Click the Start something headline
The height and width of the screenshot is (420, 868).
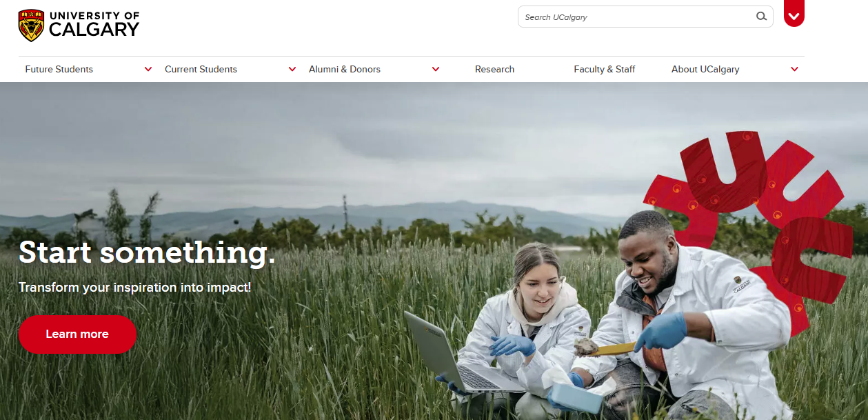tap(147, 252)
